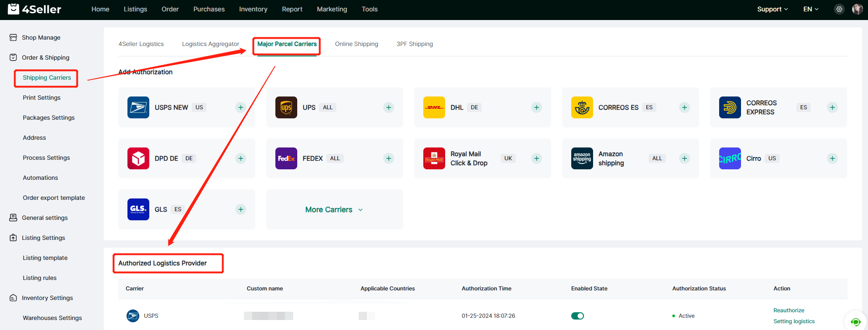Switch to Logistics Aggregator tab
868x330 pixels.
(211, 44)
